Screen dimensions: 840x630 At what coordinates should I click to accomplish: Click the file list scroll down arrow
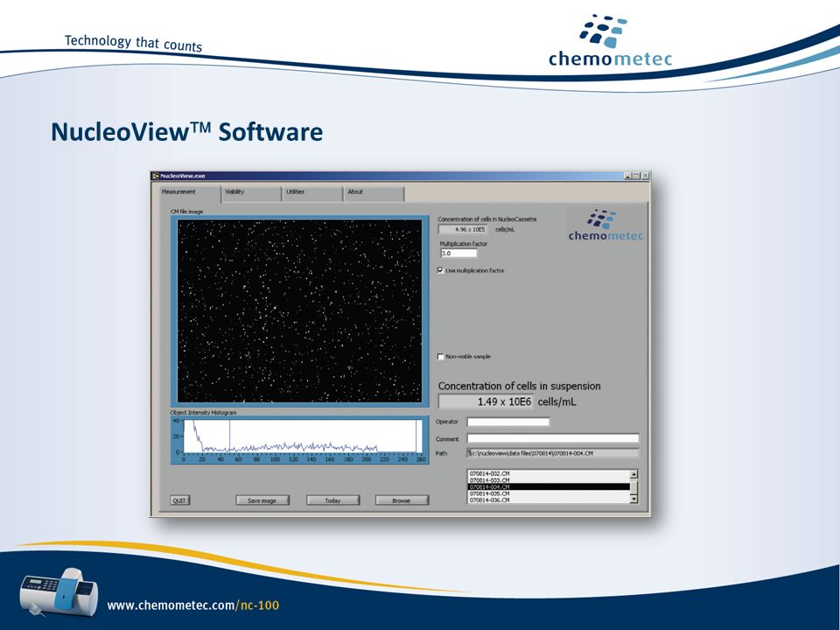click(633, 500)
